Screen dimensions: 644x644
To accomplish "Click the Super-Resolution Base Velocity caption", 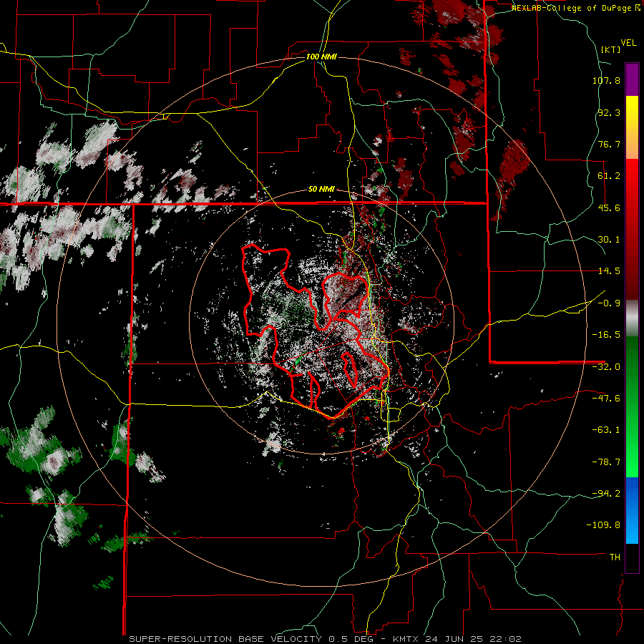I will click(x=326, y=639).
